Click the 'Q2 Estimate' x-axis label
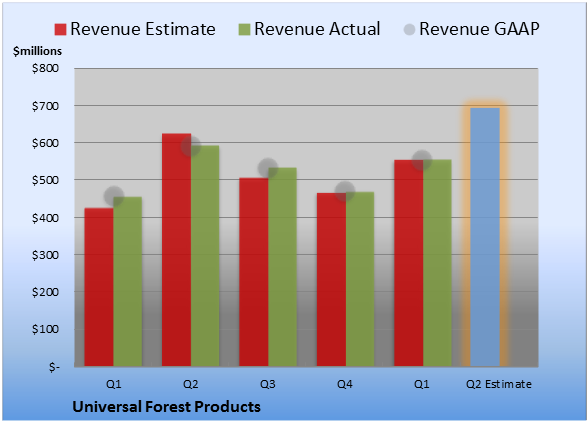588x422 pixels. (x=499, y=384)
